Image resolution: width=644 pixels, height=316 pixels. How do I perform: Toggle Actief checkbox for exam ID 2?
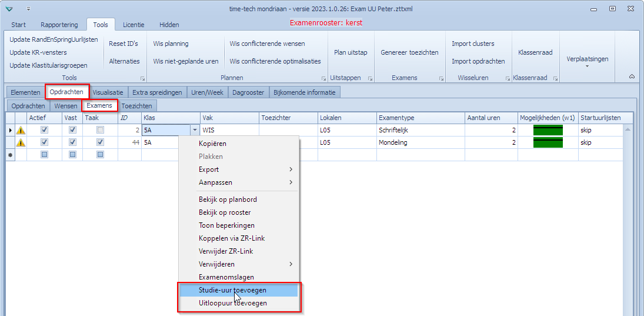coord(44,130)
